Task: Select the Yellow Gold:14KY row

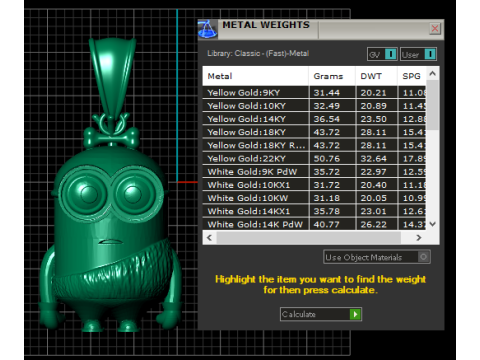Action: pos(314,119)
